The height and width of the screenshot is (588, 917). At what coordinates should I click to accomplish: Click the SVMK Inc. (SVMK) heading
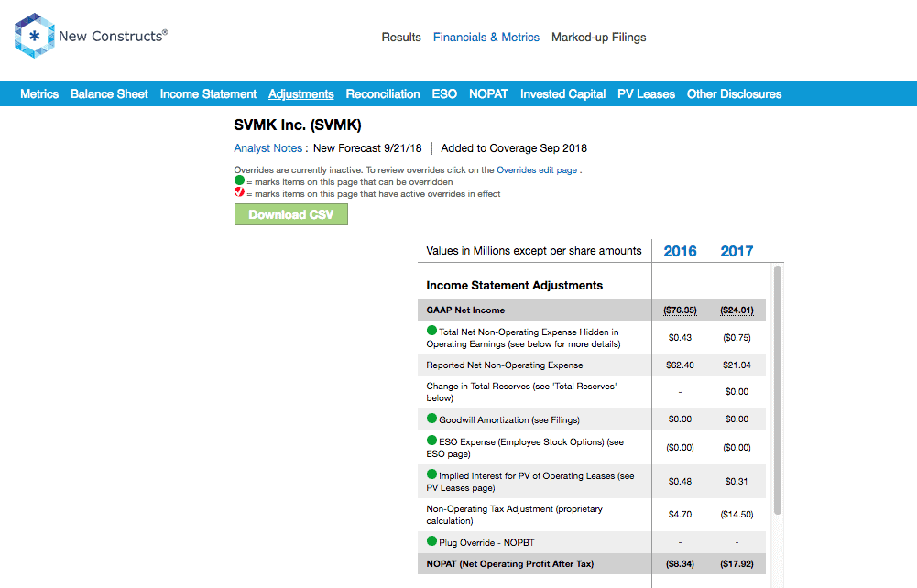[298, 125]
